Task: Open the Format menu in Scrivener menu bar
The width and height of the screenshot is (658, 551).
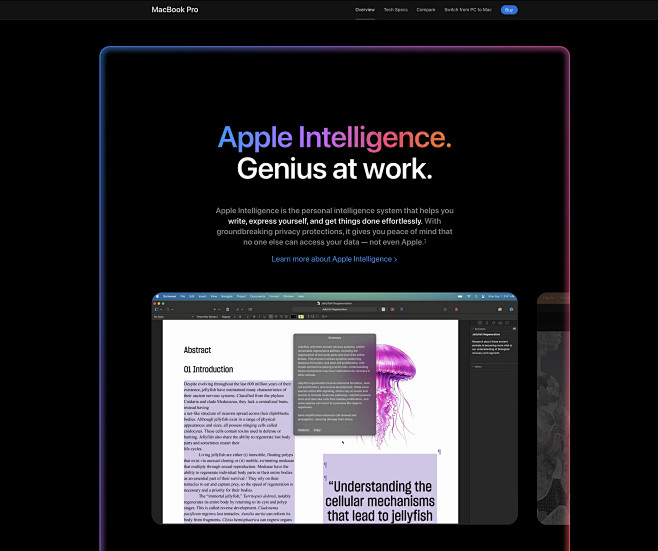Action: 274,296
